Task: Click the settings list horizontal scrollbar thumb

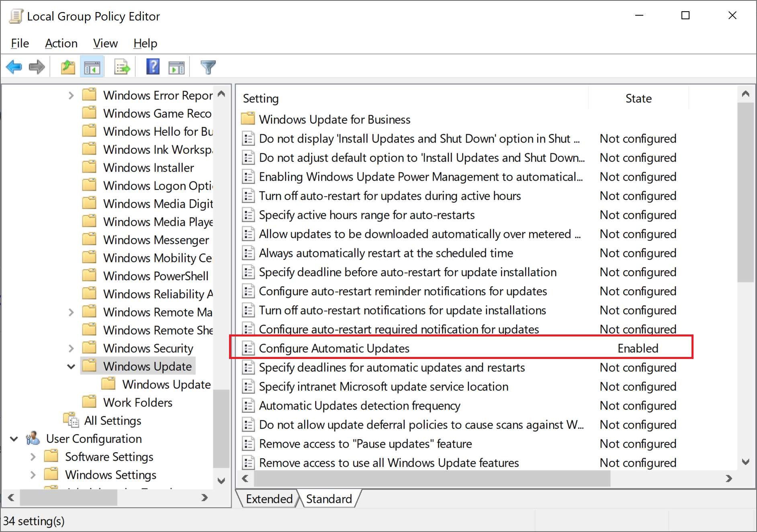Action: (x=432, y=478)
